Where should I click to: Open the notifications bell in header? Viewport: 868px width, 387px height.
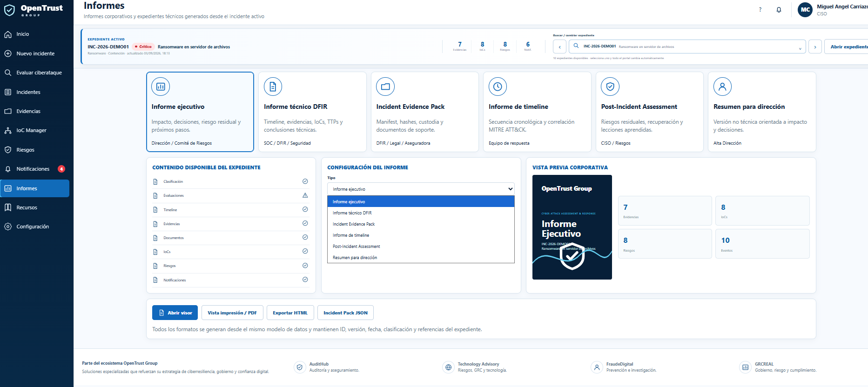[779, 10]
